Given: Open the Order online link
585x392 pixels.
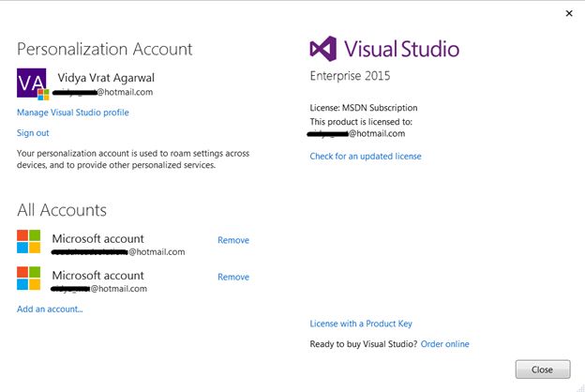Looking at the screenshot, I should click(445, 344).
